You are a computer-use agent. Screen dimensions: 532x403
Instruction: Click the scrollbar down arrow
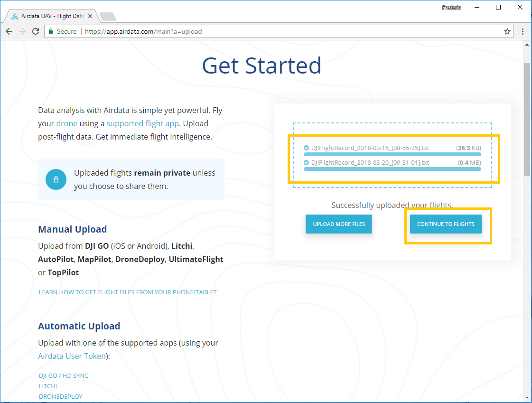click(x=527, y=398)
